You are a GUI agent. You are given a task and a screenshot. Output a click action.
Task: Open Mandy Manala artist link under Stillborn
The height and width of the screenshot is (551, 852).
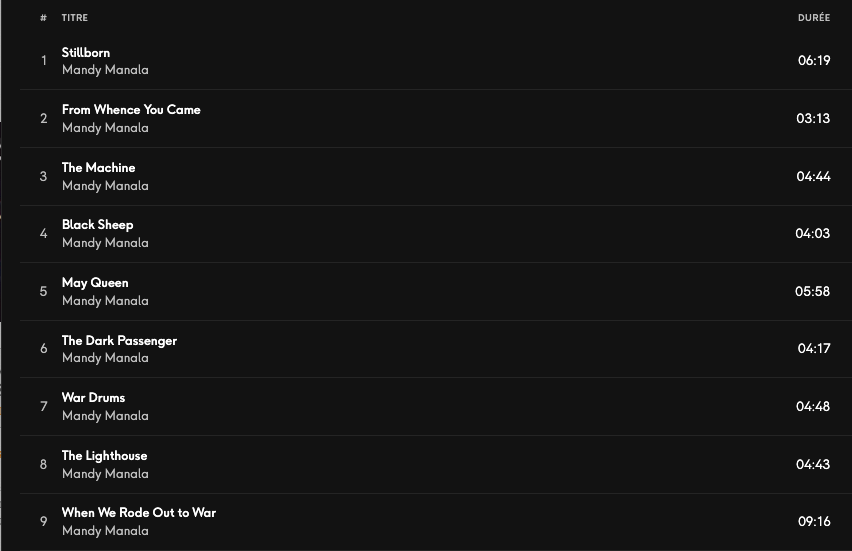tap(105, 70)
